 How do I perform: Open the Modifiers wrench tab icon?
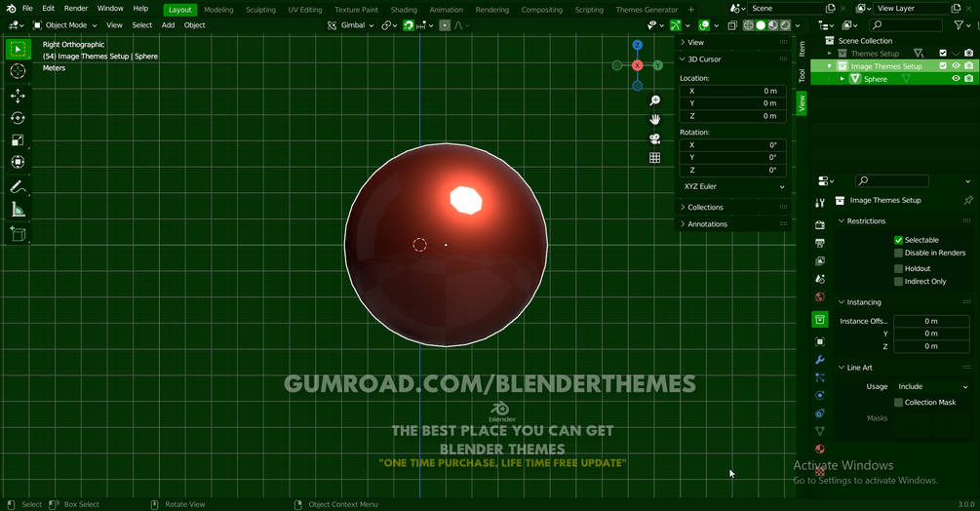click(820, 360)
